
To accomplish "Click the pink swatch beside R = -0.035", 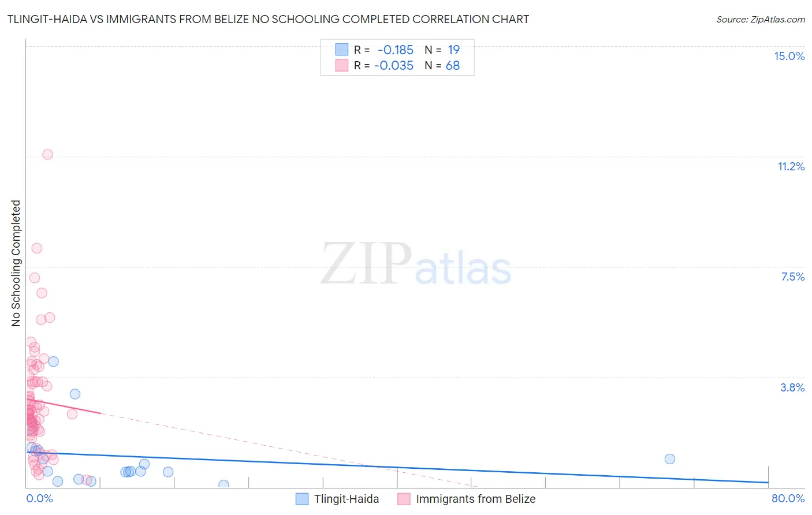I will (x=342, y=65).
